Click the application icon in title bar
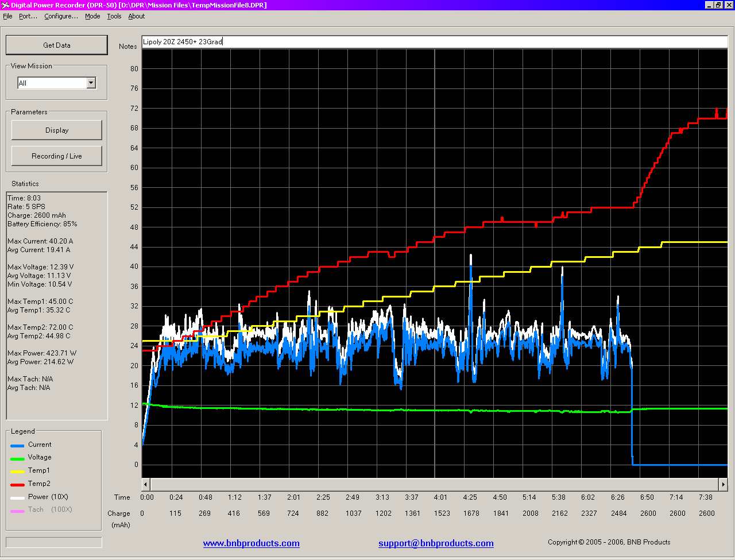The width and height of the screenshot is (735, 560). [x=5, y=5]
